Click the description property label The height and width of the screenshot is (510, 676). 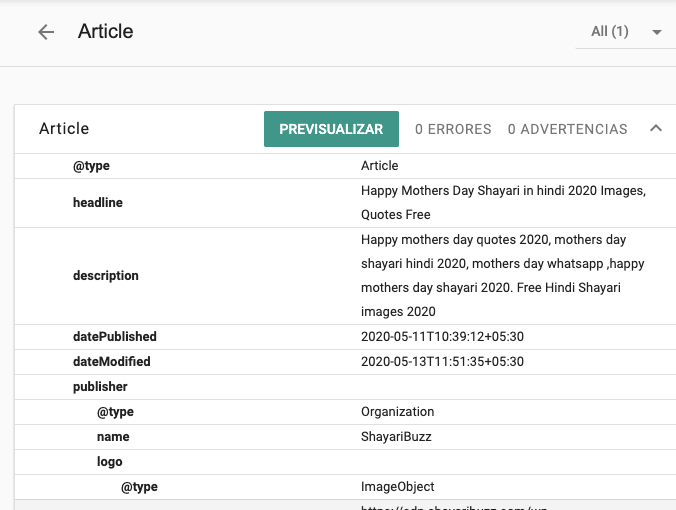(x=106, y=275)
